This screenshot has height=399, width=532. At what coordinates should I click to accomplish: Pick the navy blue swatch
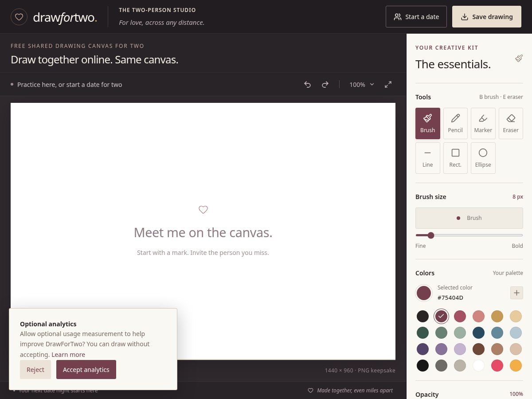pos(478,332)
